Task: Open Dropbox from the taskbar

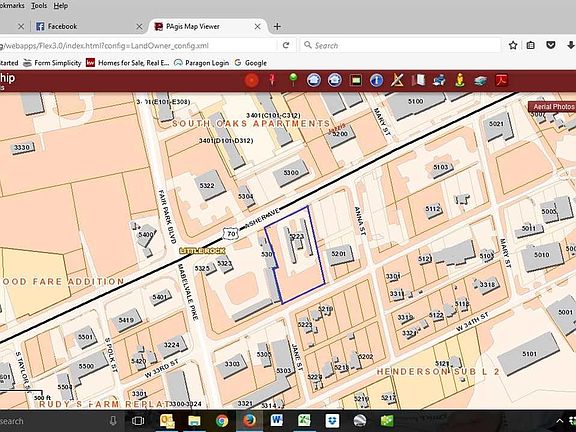Action: (x=332, y=421)
